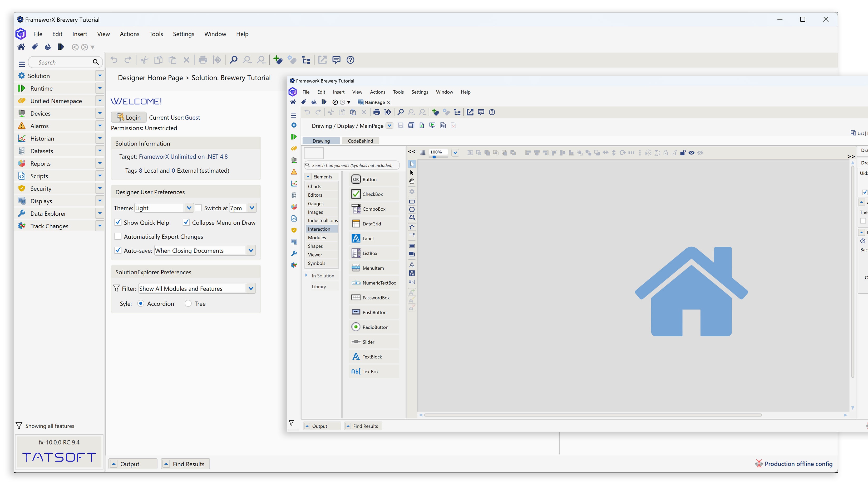868x485 pixels.
Task: Open the Actions menu in main window
Action: click(129, 34)
